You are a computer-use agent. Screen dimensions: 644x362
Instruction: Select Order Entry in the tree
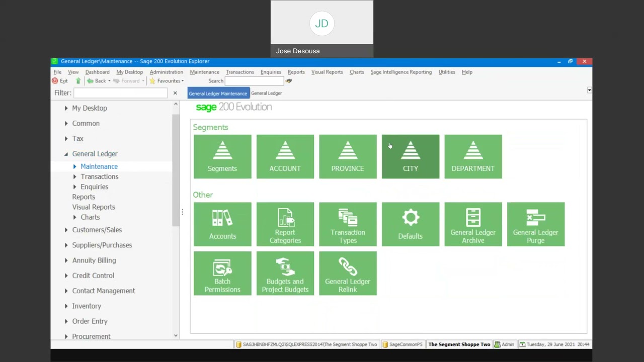90,321
